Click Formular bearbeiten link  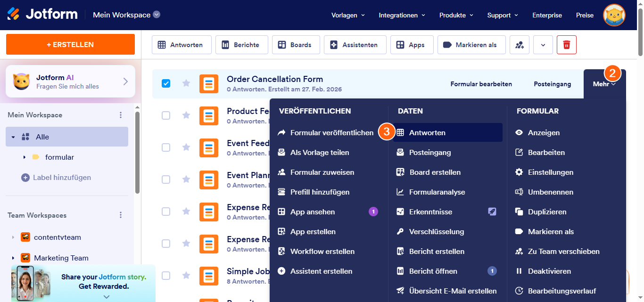click(481, 84)
